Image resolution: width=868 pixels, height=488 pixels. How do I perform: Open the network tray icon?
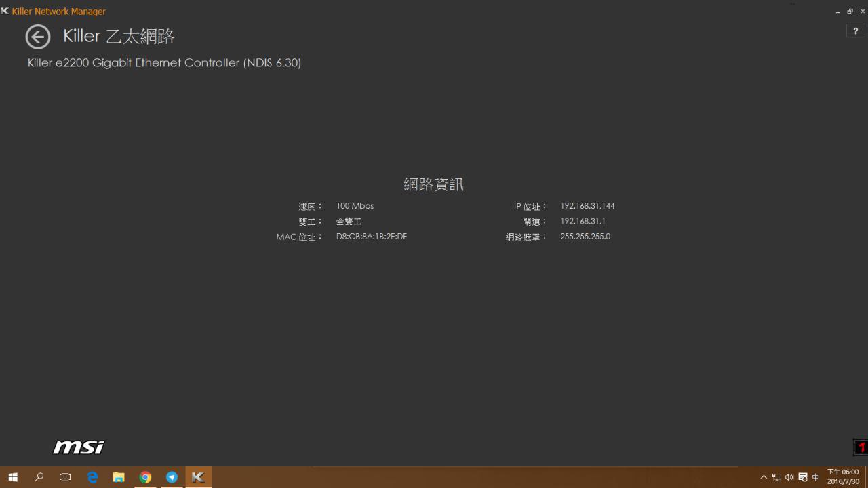point(776,477)
